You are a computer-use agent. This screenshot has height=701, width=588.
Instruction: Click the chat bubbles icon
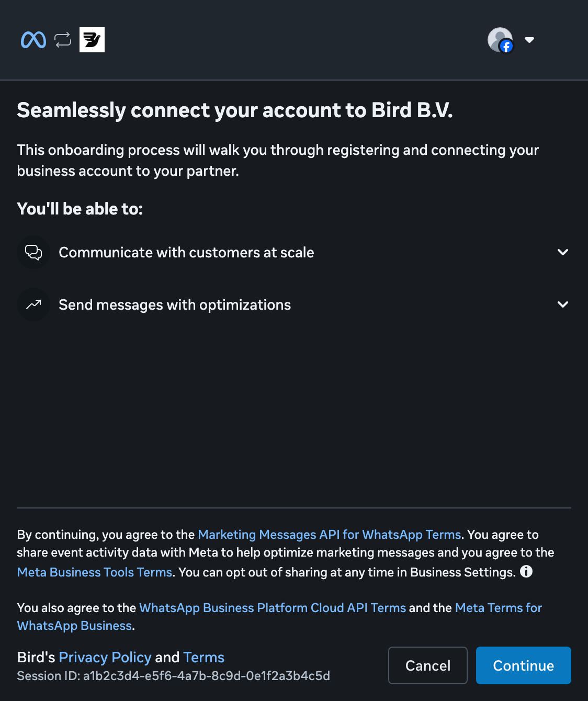(33, 252)
